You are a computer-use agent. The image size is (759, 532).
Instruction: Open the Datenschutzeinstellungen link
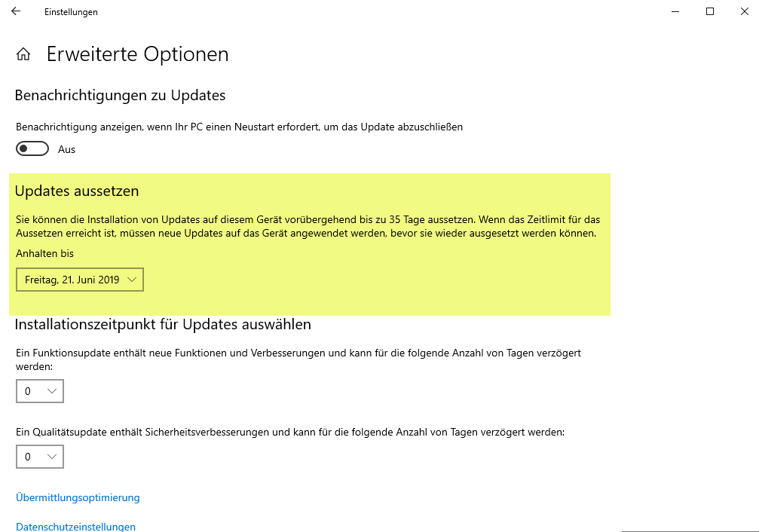click(x=75, y=527)
